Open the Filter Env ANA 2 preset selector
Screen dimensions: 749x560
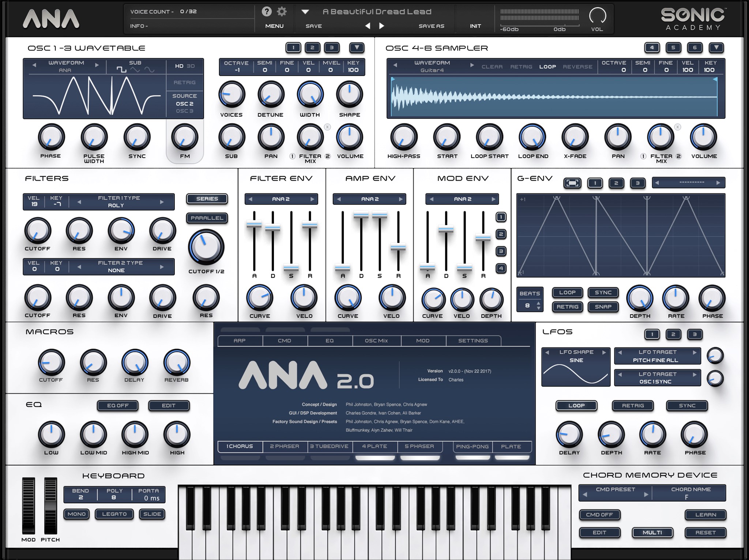coord(281,199)
